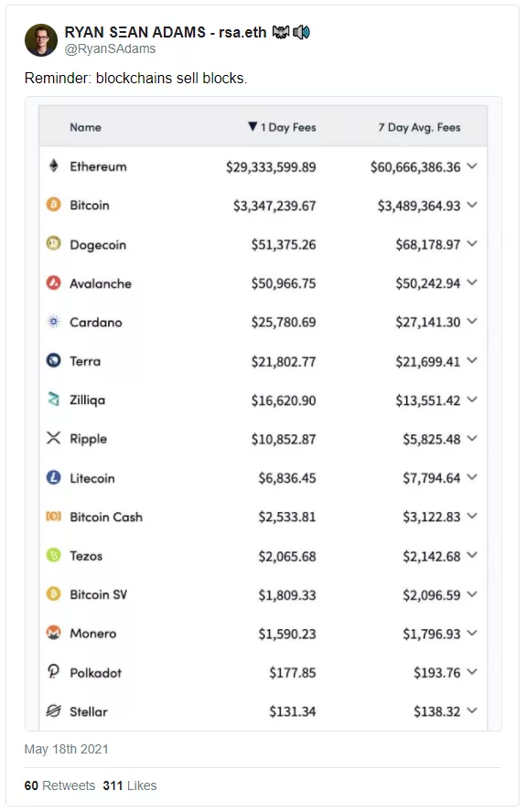Click the Monero logo icon
Viewport: 527px width, 812px height.
(x=53, y=633)
